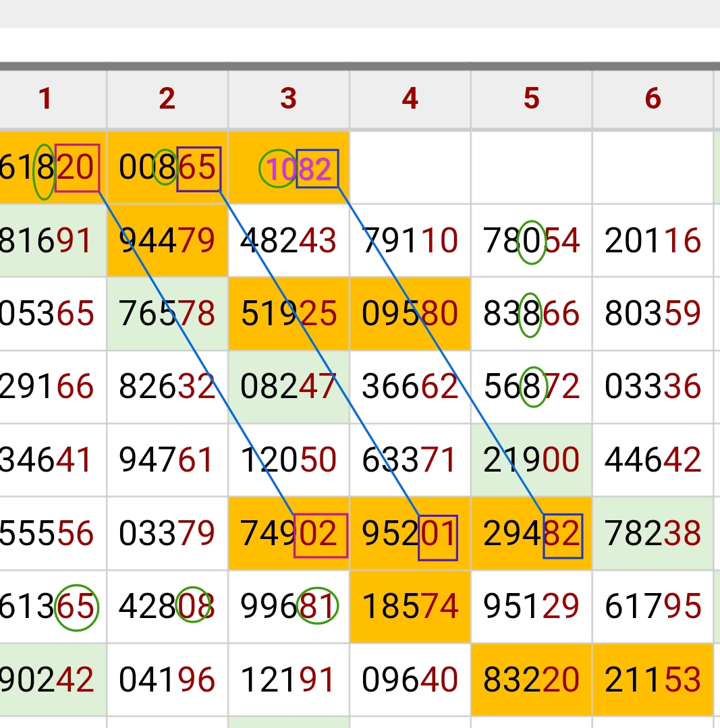The width and height of the screenshot is (720, 728).
Task: Click the number 82632
Action: click(167, 387)
